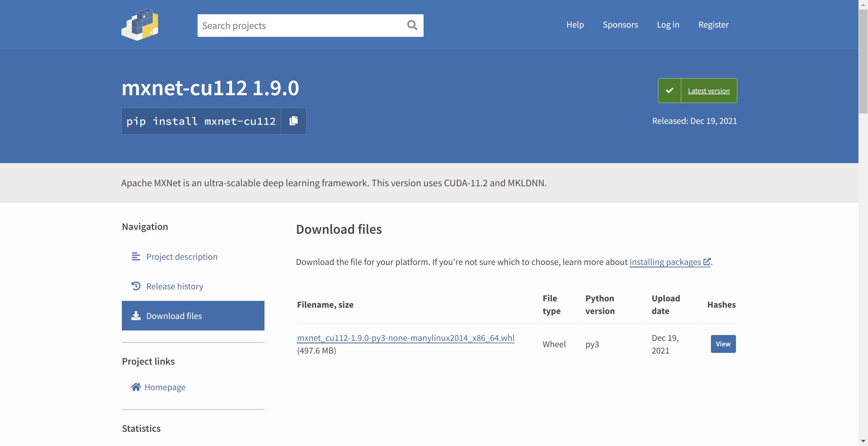The height and width of the screenshot is (446, 868).
Task: Click the Download files tray icon
Action: (136, 316)
